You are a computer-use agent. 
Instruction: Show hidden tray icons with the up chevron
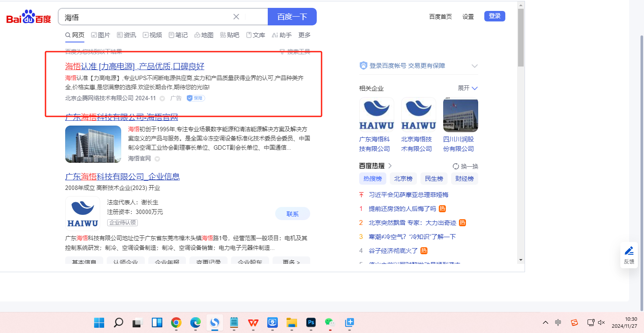pyautogui.click(x=545, y=322)
